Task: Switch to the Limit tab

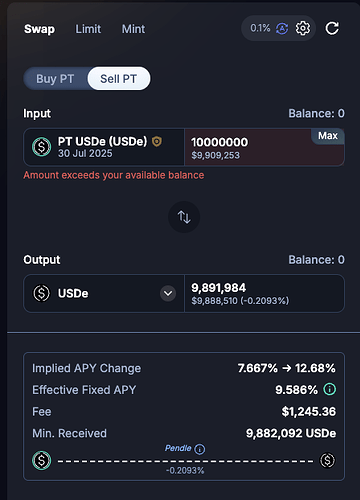Action: click(x=88, y=29)
